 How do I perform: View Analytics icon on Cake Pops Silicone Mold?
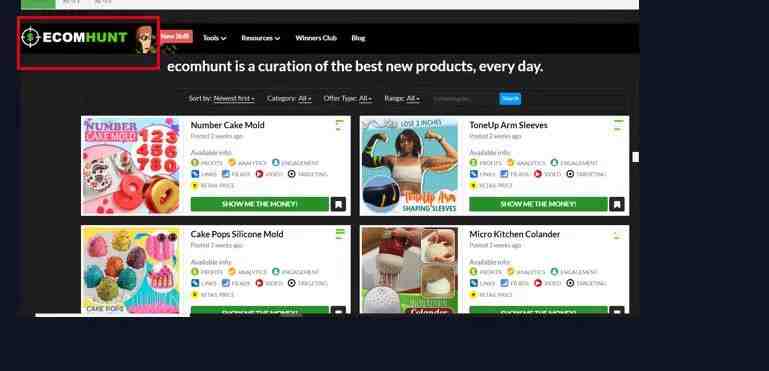click(231, 271)
